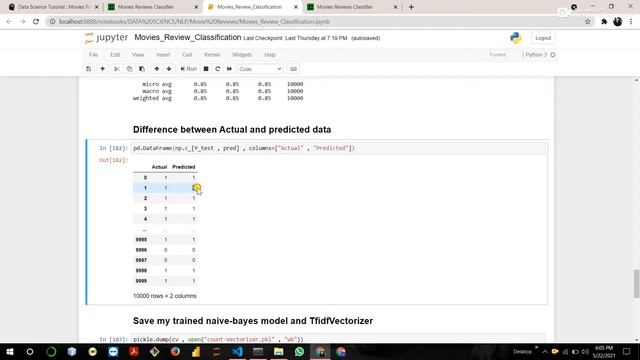Open the File menu

tap(93, 55)
